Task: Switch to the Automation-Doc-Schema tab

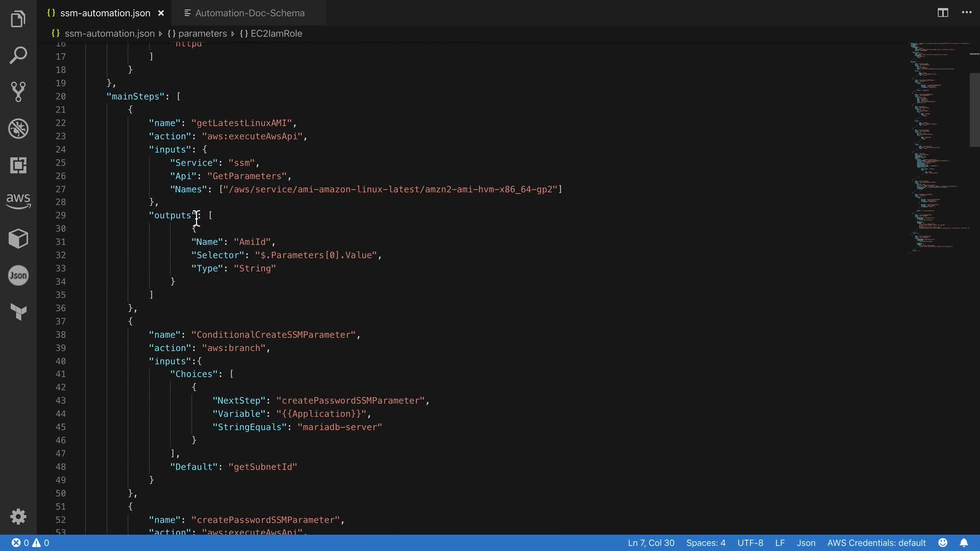Action: 249,13
